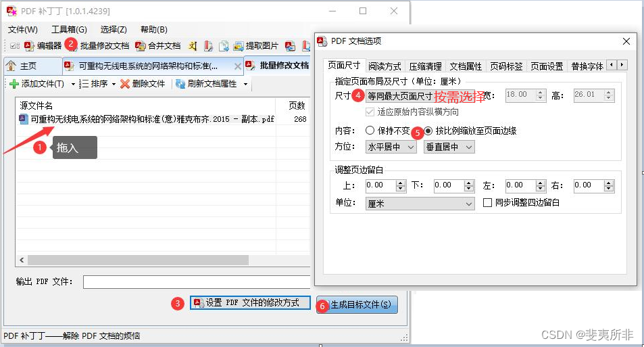Select 按比例缩放至页面边缘 radio option
Viewport: 644px width, 347px height.
pos(428,131)
